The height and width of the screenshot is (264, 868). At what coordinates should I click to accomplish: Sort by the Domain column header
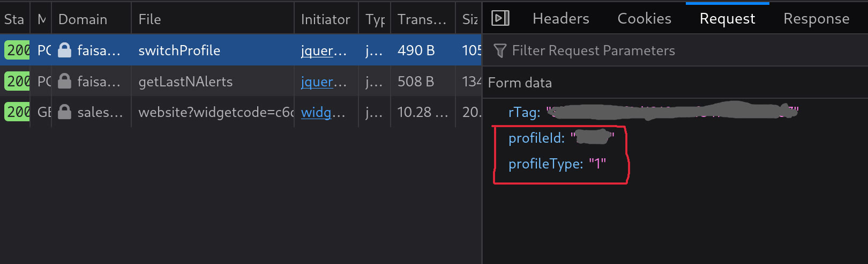click(83, 19)
